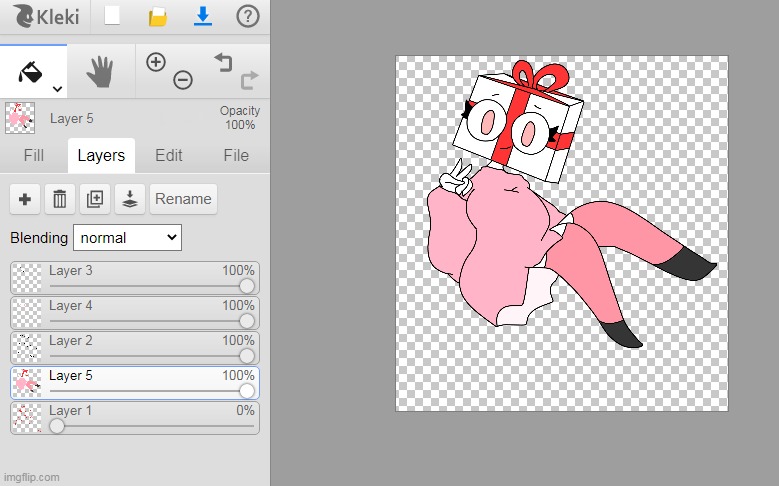Image resolution: width=779 pixels, height=486 pixels.
Task: Open the File tab
Action: pos(236,155)
